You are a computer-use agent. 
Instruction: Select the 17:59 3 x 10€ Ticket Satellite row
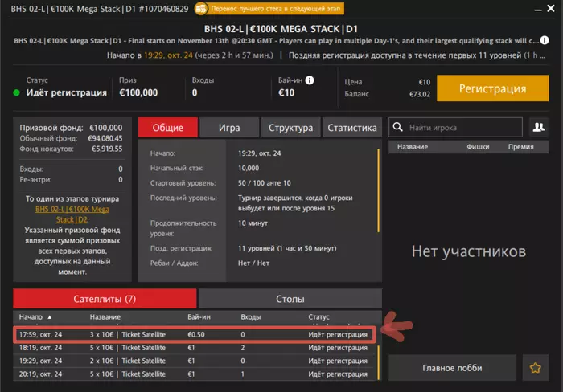195,335
